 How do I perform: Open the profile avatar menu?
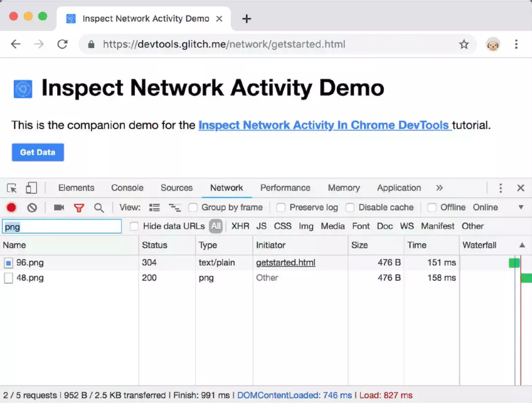tap(493, 44)
